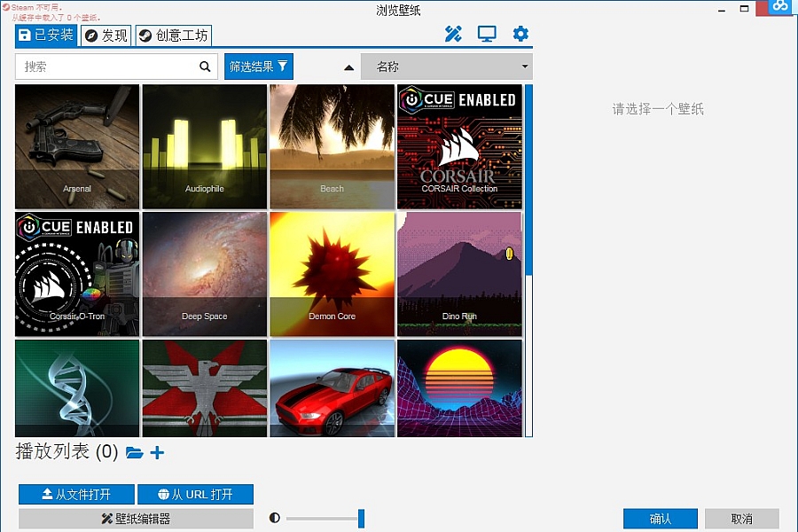Open the display monitor setup icon
This screenshot has height=532, width=798.
point(487,34)
